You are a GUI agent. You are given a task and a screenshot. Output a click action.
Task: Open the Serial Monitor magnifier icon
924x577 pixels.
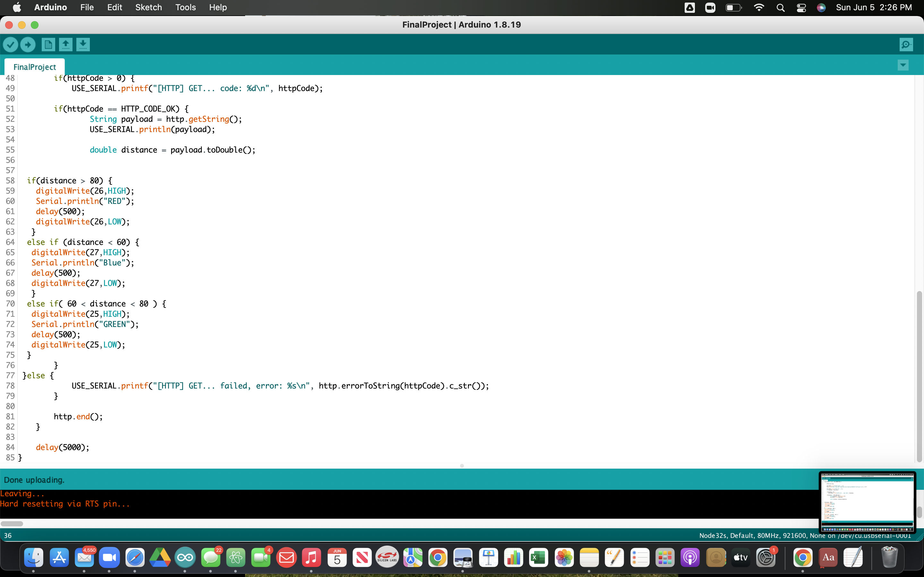point(906,45)
